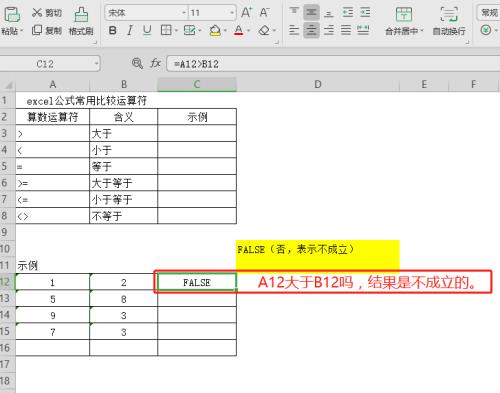
Task: Toggle underline formatting
Action: tap(147, 31)
